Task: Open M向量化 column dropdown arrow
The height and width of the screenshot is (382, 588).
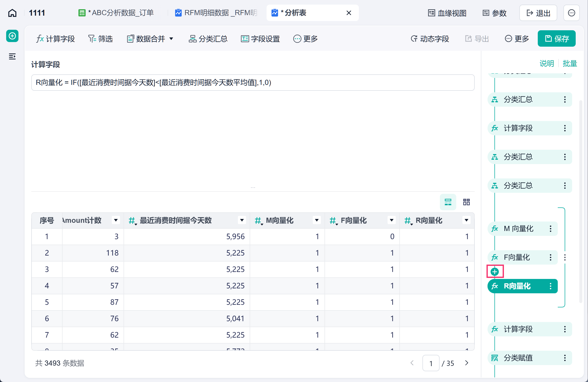Action: click(x=317, y=220)
